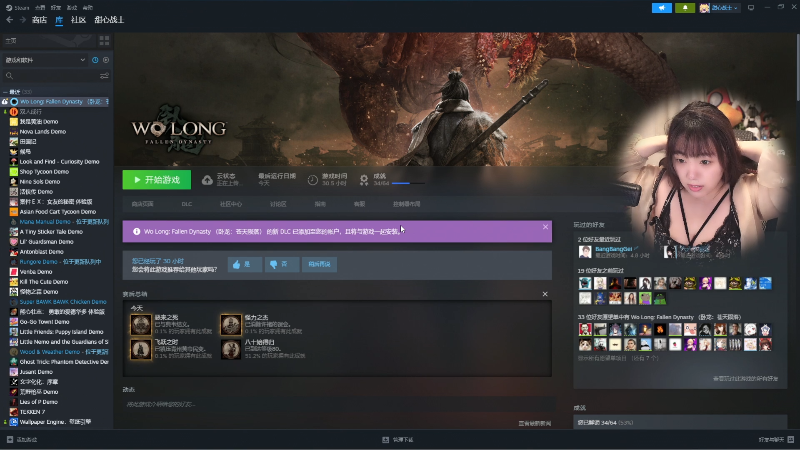This screenshot has height=450, width=800.
Task: Switch to the 库 (Library) tab
Action: click(59, 20)
